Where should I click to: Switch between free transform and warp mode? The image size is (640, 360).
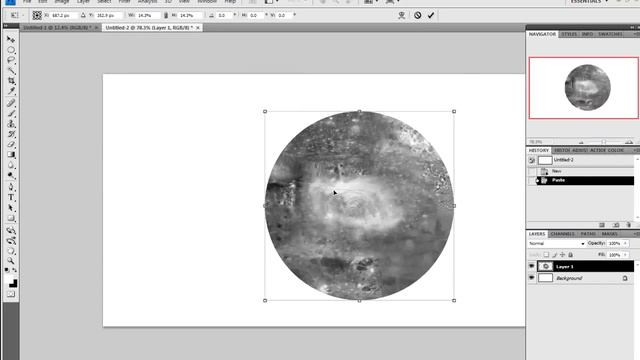click(402, 15)
